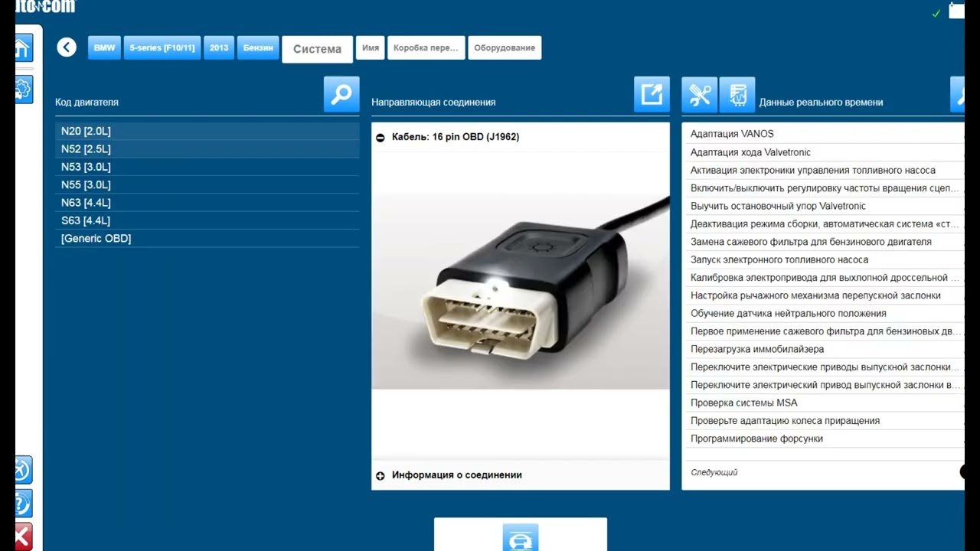Switch to the Коробка пере... tab

[x=426, y=47]
